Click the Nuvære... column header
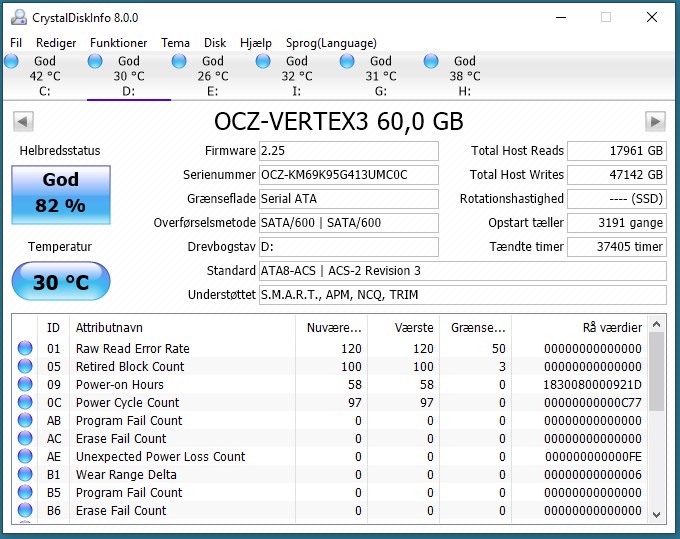This screenshot has height=539, width=680. click(332, 327)
